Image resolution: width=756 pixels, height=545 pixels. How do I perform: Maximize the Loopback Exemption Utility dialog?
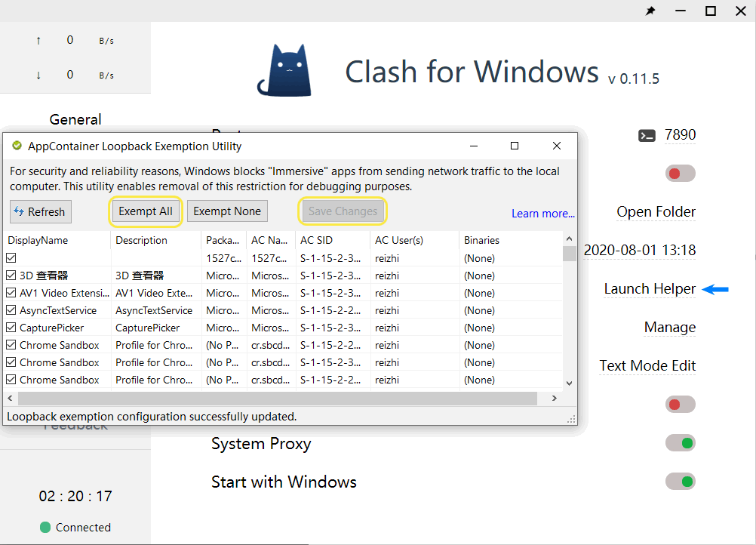pyautogui.click(x=515, y=146)
